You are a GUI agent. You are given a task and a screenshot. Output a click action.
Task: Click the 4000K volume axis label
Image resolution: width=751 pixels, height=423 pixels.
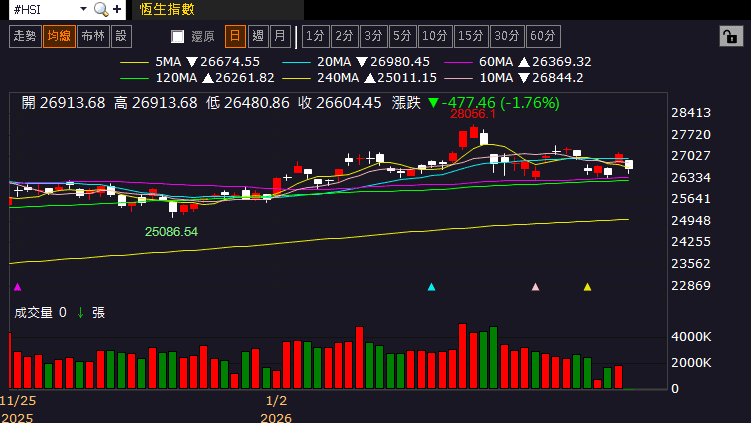691,337
